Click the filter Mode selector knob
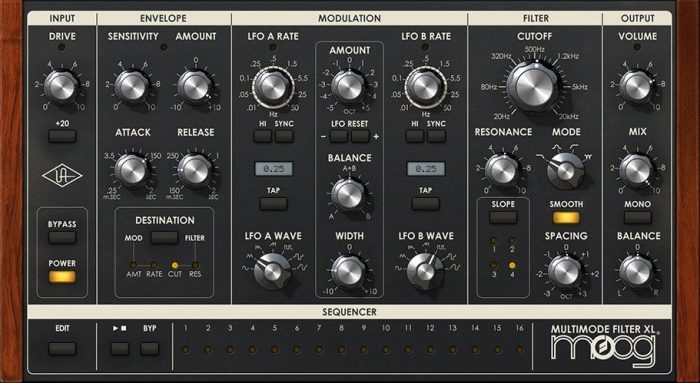The width and height of the screenshot is (700, 383). (x=565, y=171)
